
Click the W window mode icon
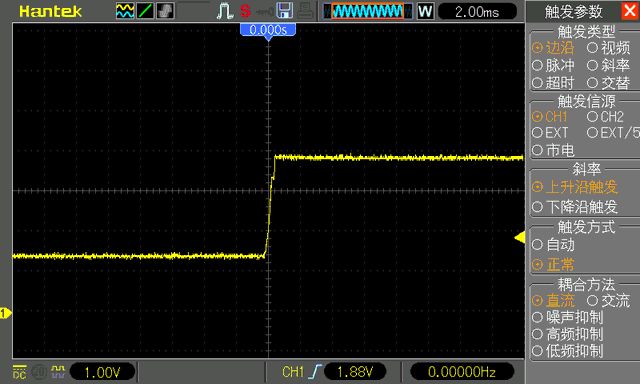tap(425, 11)
